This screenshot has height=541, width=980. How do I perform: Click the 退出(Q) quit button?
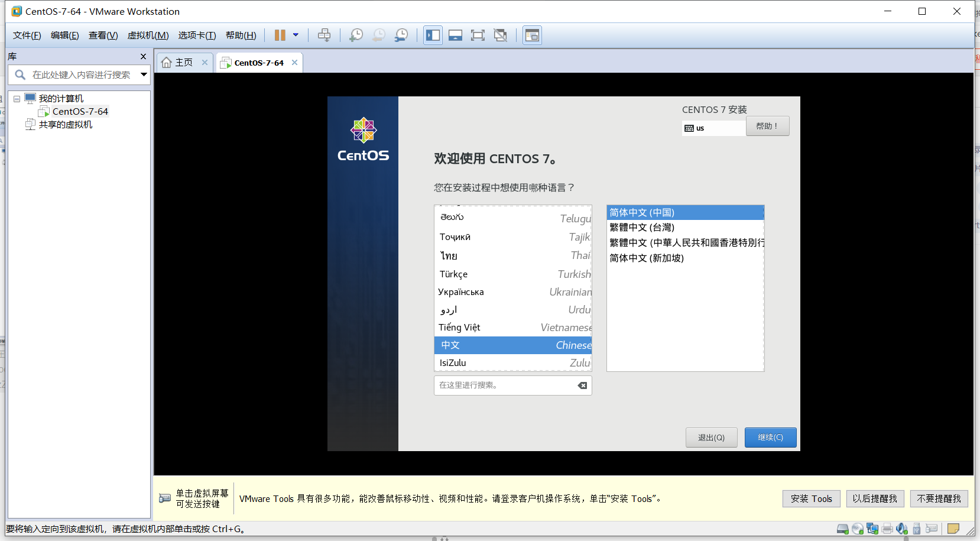[x=711, y=438]
